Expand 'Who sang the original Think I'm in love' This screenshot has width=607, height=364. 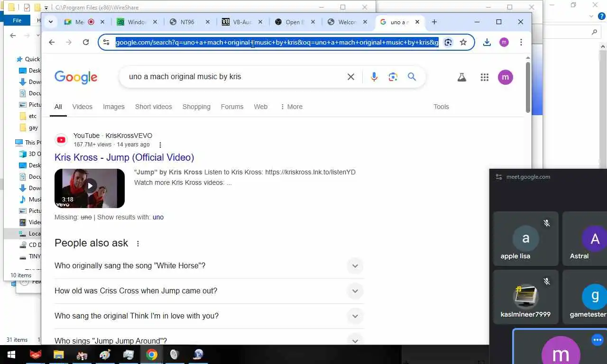[x=209, y=316]
